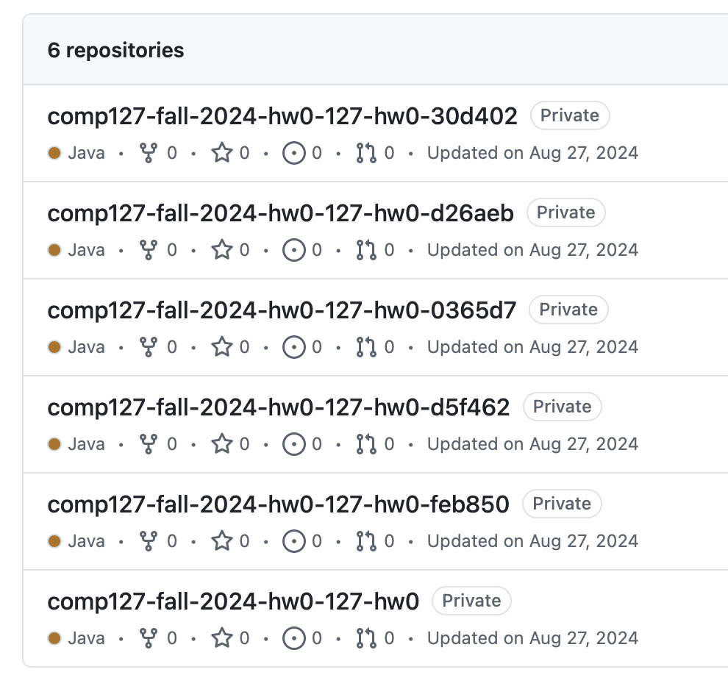
Task: Open repository comp127-fall-2024-hw0-127-hw0-30d402
Action: (x=282, y=116)
